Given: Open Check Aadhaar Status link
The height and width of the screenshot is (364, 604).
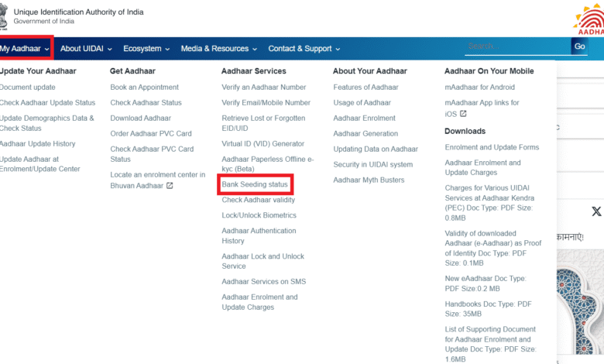Looking at the screenshot, I should point(146,103).
